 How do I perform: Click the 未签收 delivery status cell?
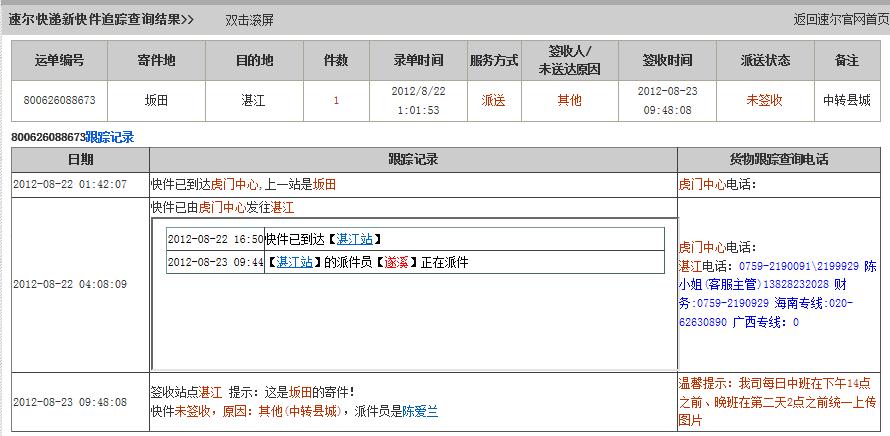[764, 100]
